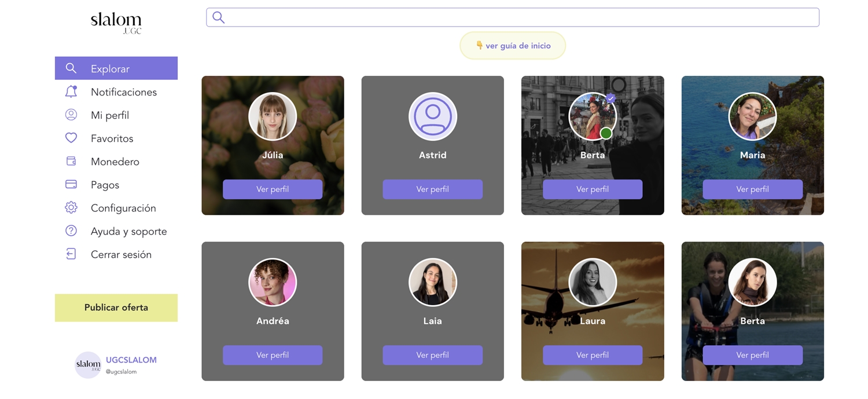Click the verified checkmark on Berta's avatar
868x399 pixels.
click(610, 98)
